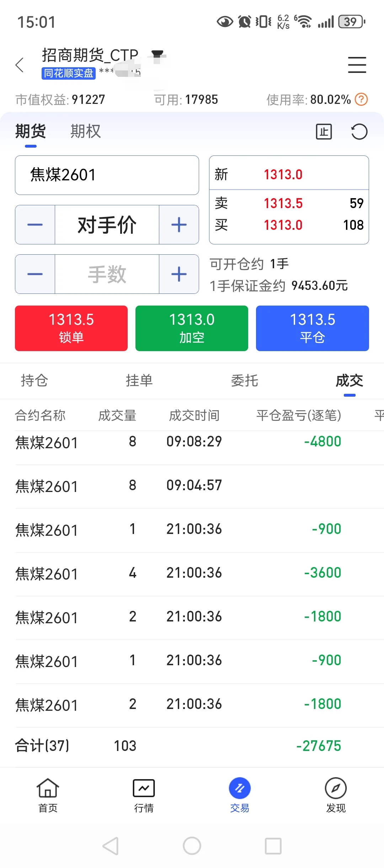
Task: Tap 合约名称 column header
Action: coord(40,415)
